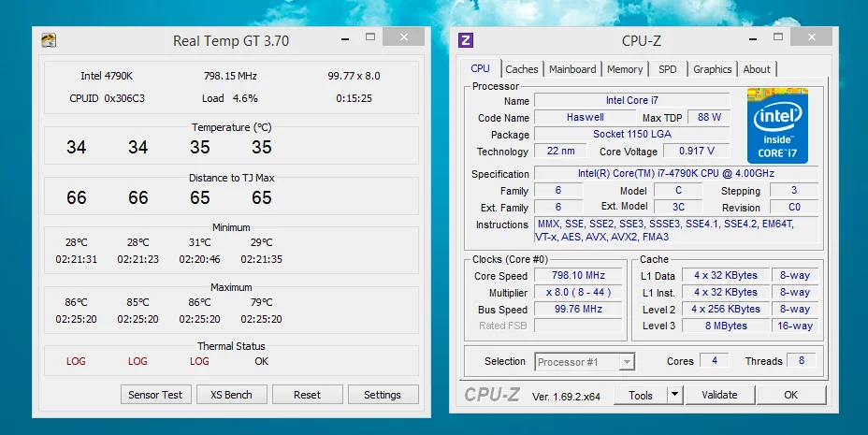The image size is (868, 435).
Task: Maximize the Real Temp GT window
Action: (370, 37)
